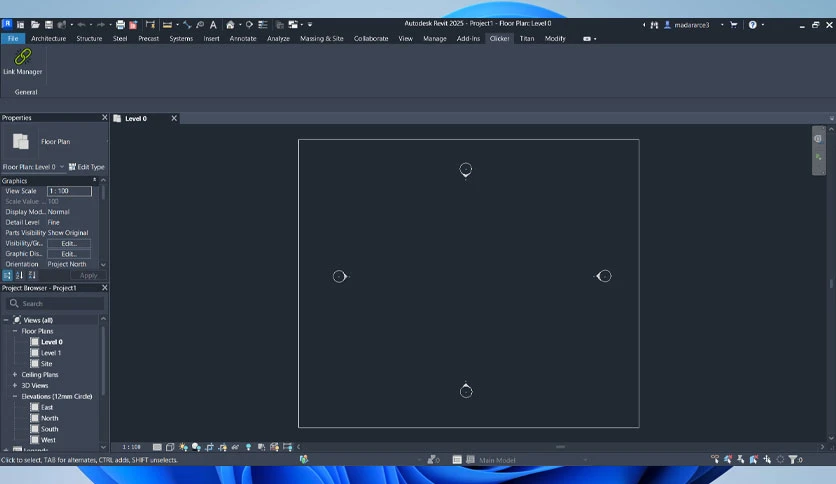The image size is (836, 484).
Task: Click the Project Browser search field
Action: point(55,303)
